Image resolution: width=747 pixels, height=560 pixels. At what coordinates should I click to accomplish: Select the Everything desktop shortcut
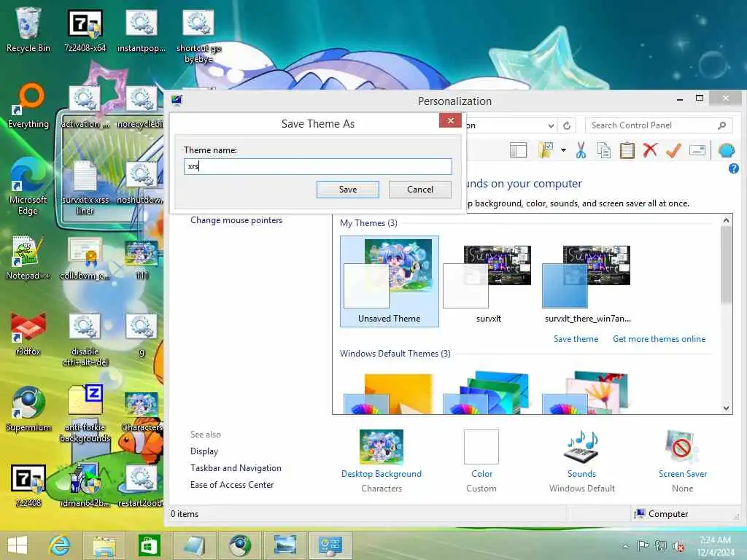28,106
